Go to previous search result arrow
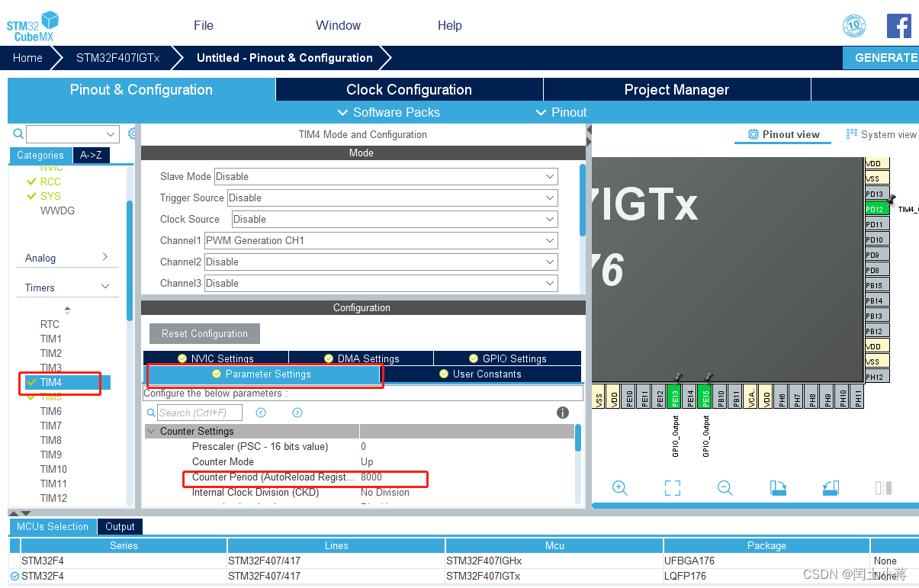 pos(261,413)
